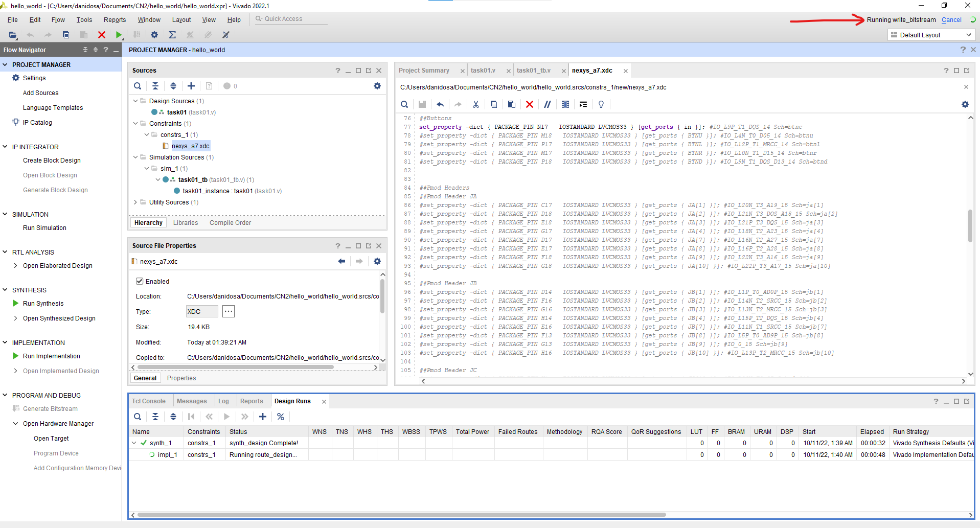Switch to Tcl Console tab
The width and height of the screenshot is (980, 528).
point(149,401)
